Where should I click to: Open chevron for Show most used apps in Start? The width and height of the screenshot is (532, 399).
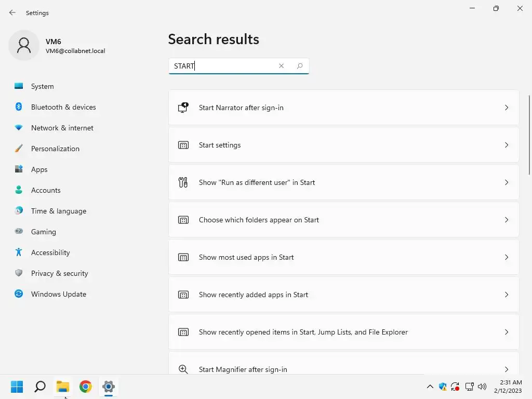[507, 257]
